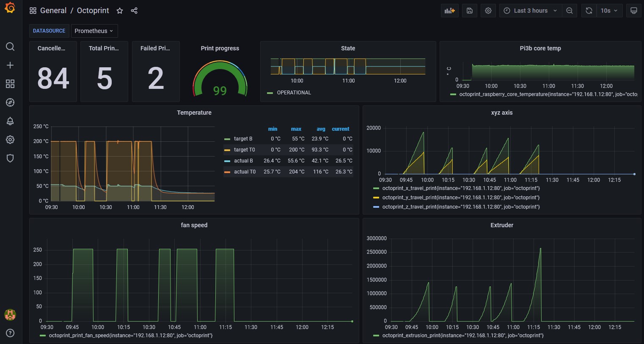This screenshot has height=344, width=644.
Task: Star the Octoprint dashboard
Action: pos(120,11)
